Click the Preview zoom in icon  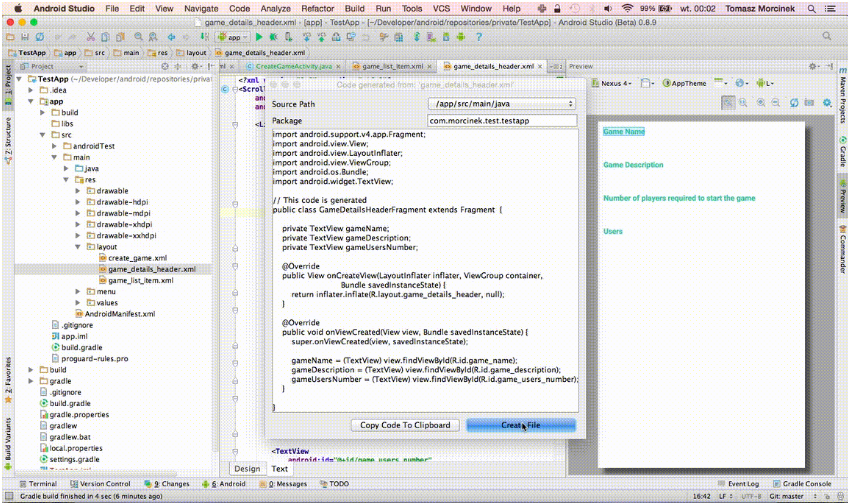(x=761, y=102)
